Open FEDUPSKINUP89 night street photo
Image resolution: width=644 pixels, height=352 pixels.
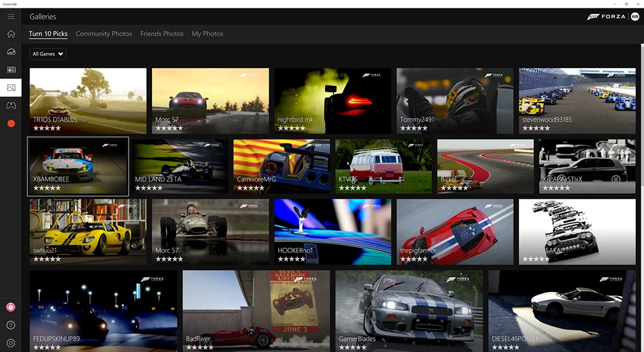tap(104, 311)
